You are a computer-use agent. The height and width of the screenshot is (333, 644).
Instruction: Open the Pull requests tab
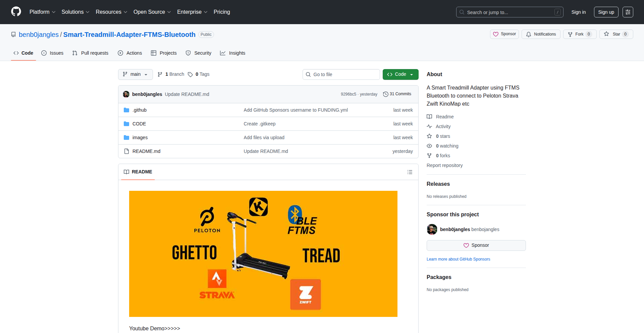[90, 53]
